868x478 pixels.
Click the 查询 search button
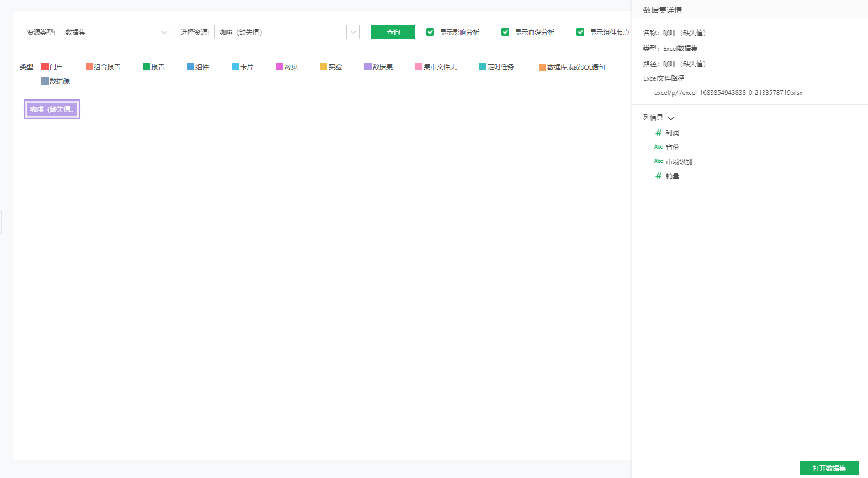393,32
